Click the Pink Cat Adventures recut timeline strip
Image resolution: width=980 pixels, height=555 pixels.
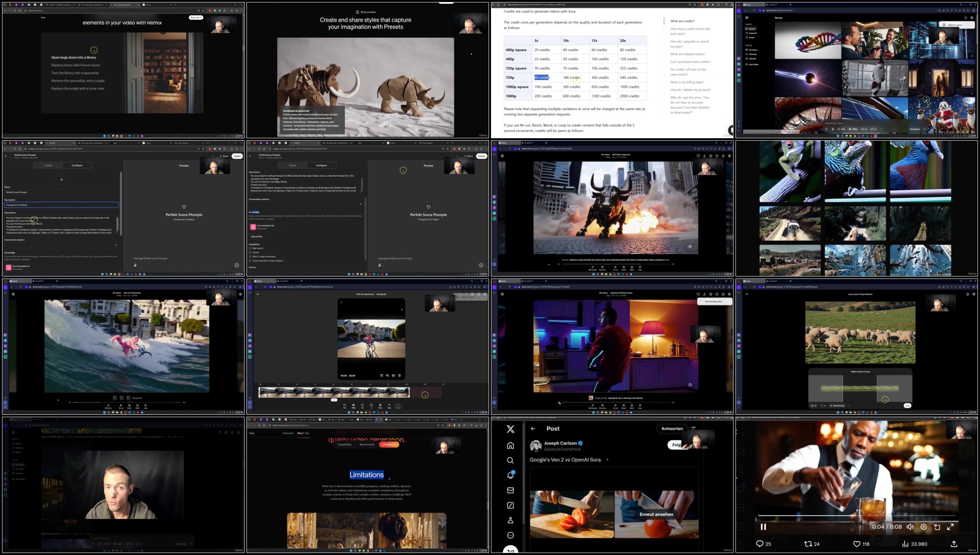pos(334,392)
